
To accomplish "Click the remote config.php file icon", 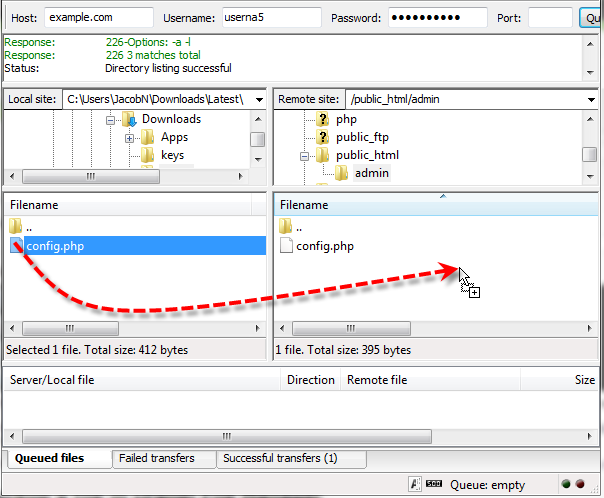I will pos(286,245).
